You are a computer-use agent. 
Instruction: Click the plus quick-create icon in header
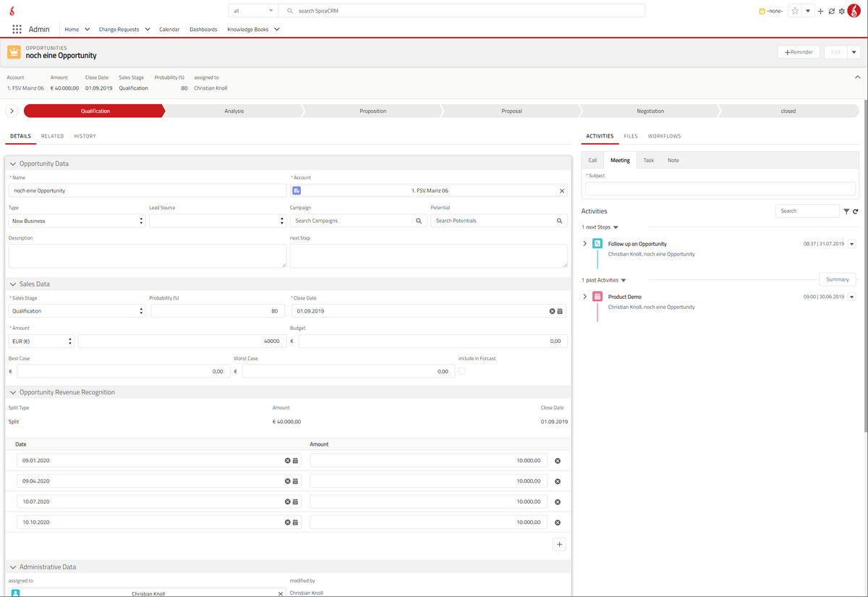click(820, 12)
